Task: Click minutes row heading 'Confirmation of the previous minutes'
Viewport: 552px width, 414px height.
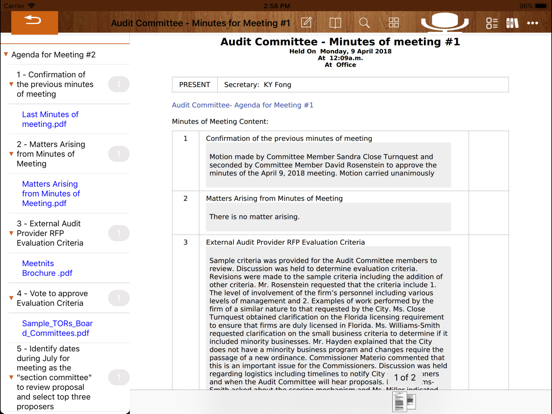Action: 289,138
